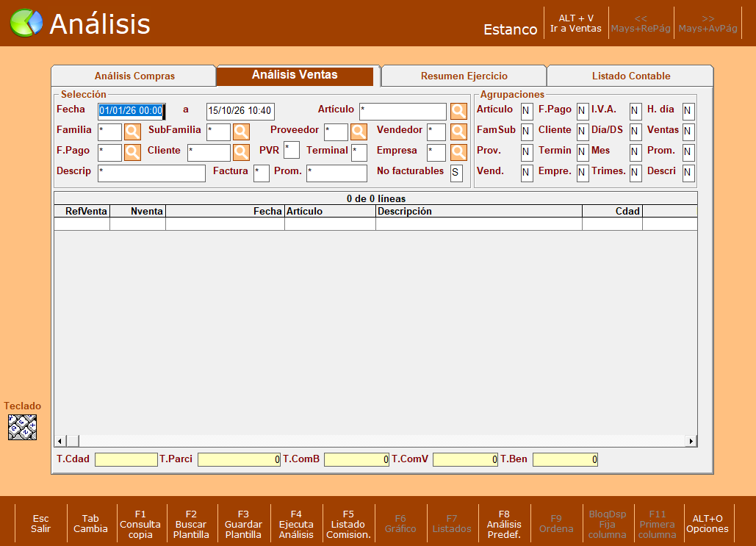
Task: Click F2 Buscar Plantilla
Action: [191, 524]
